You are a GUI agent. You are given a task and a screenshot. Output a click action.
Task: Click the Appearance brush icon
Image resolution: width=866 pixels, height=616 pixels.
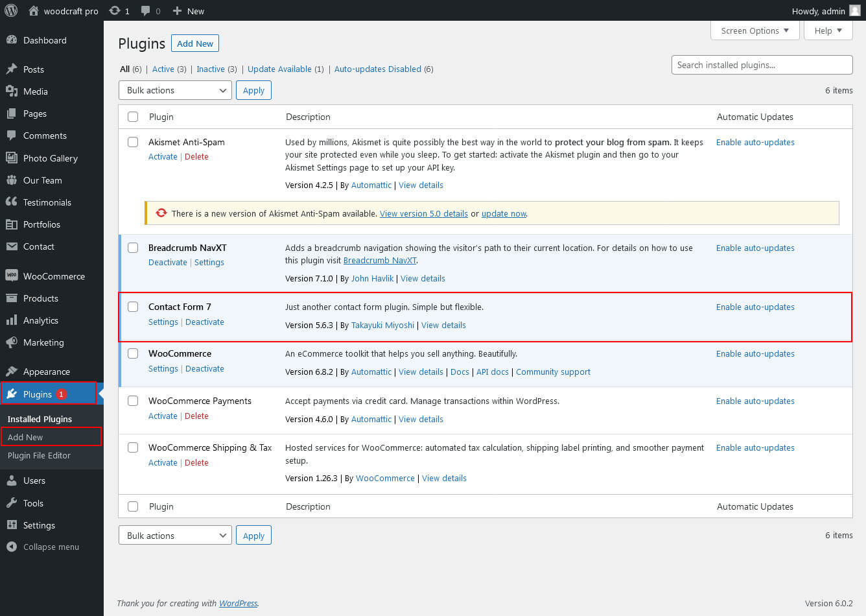tap(12, 372)
